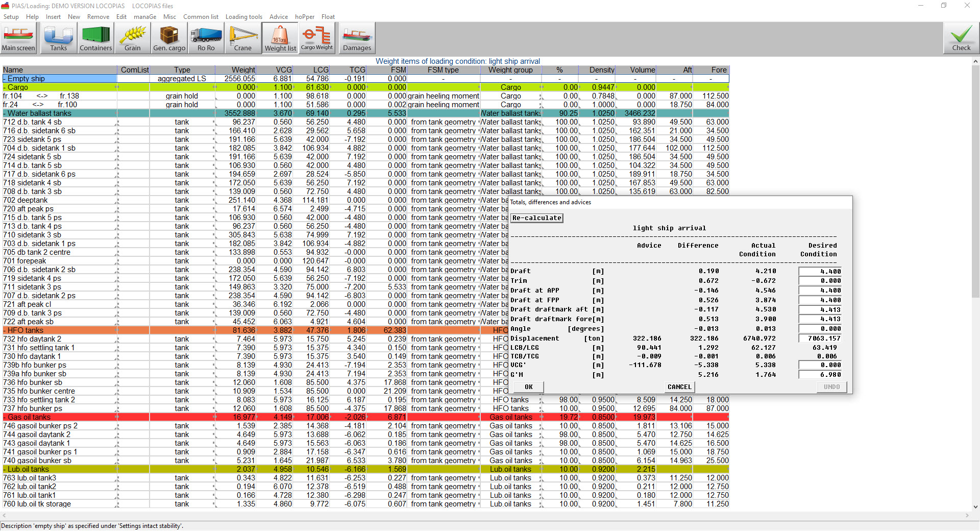
Task: Open the Loading tools menu
Action: point(243,17)
